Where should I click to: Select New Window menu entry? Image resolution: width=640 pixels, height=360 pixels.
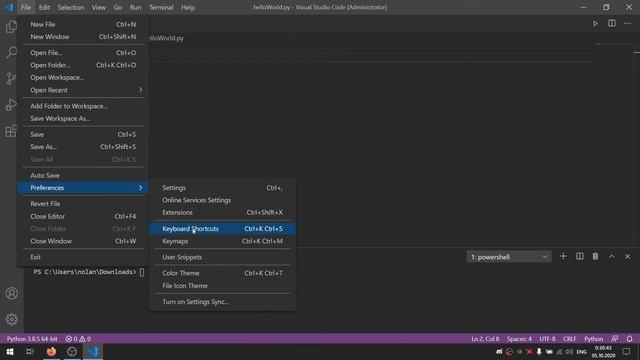[x=83, y=37]
